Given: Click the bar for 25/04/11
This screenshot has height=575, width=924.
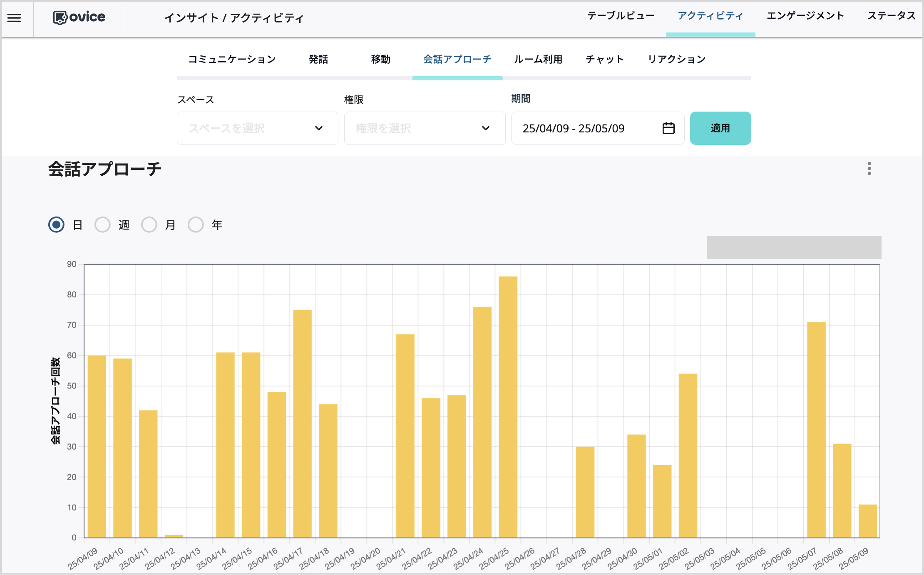Looking at the screenshot, I should click(148, 474).
